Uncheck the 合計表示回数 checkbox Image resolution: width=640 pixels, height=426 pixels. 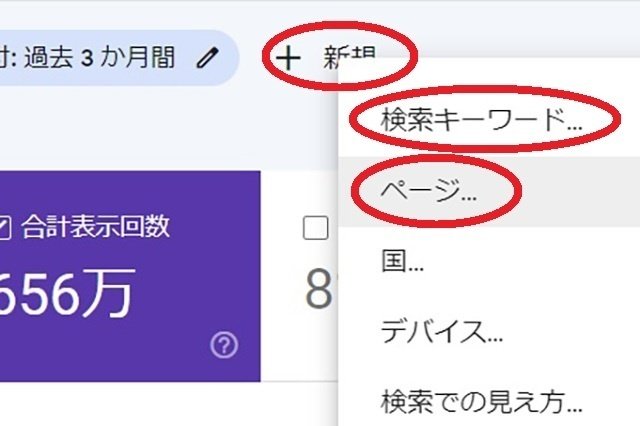(4, 227)
